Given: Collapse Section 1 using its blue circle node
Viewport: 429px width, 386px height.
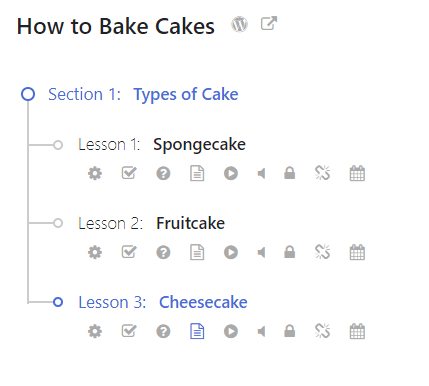Looking at the screenshot, I should click(x=28, y=94).
